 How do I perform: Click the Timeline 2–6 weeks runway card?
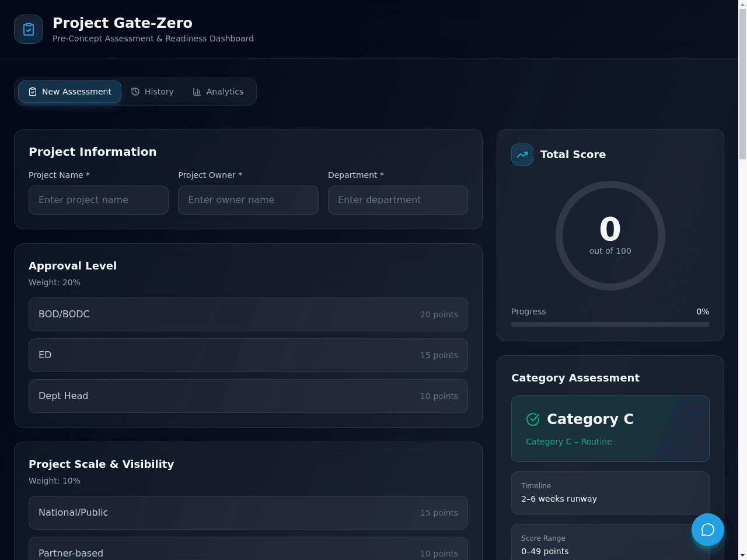[610, 493]
